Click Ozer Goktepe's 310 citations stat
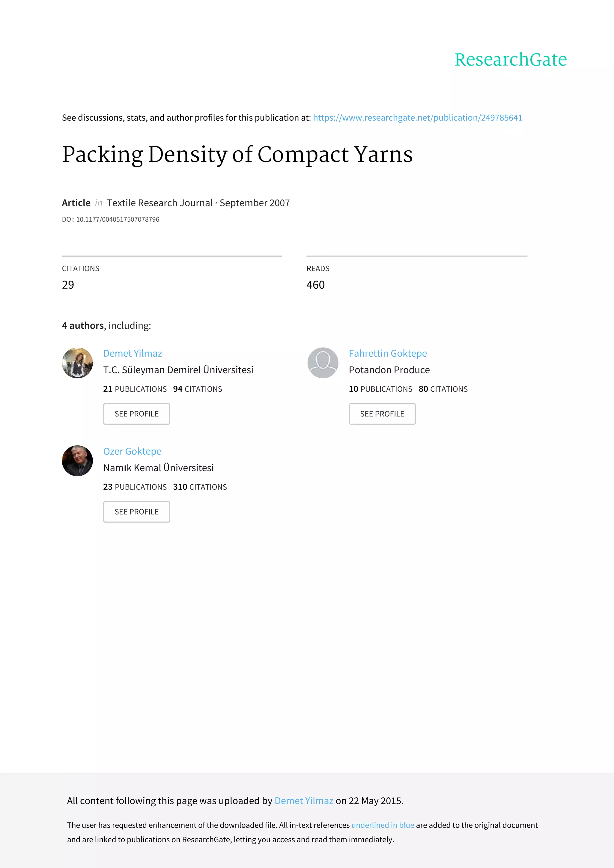 (200, 487)
